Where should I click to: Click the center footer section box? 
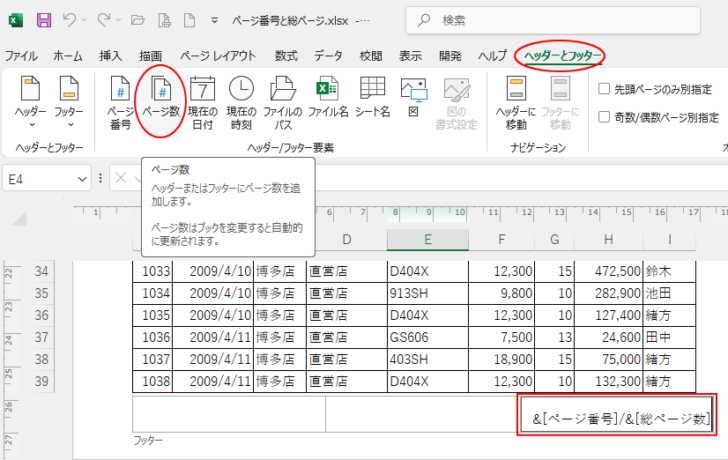pos(422,414)
